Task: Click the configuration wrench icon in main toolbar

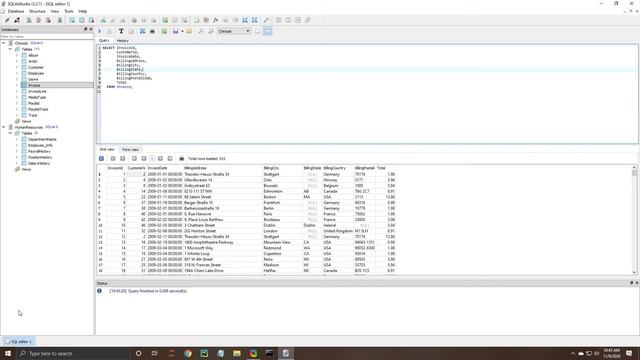Action: 267,20
